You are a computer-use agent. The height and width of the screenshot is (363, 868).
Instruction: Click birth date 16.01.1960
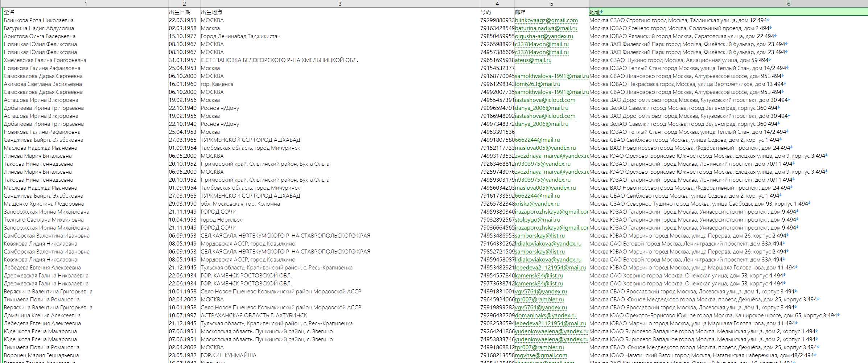(x=182, y=84)
